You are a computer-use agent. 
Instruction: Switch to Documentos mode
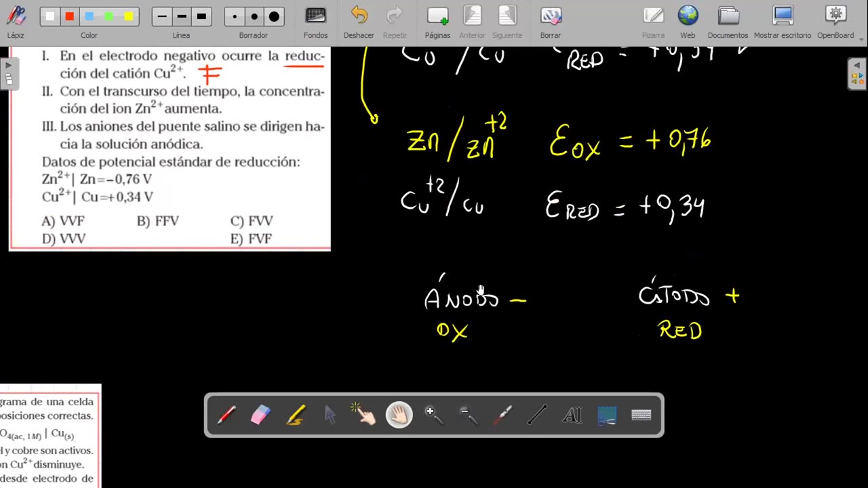coord(728,22)
